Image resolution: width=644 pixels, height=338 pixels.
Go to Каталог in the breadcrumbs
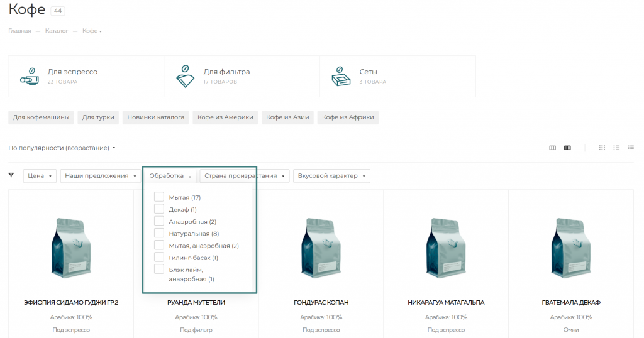[57, 31]
